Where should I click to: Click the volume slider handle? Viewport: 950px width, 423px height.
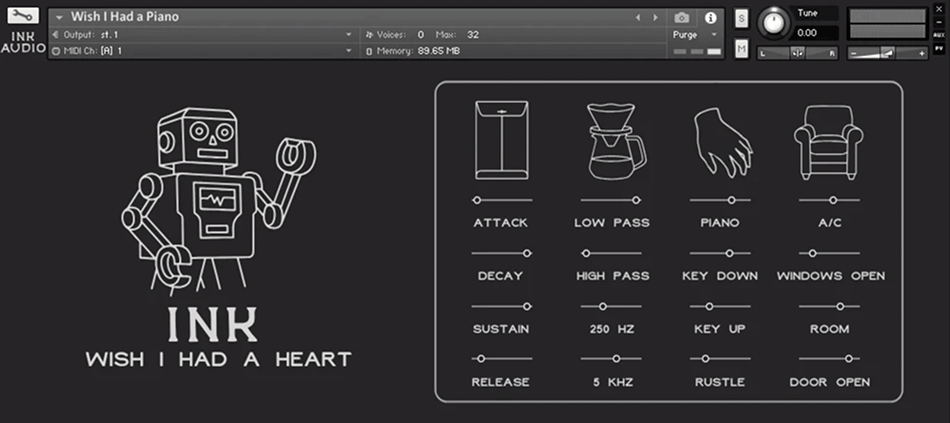(887, 53)
